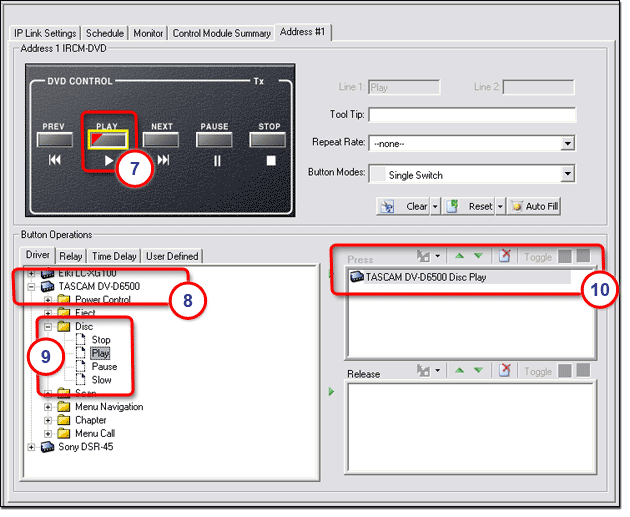Click the PREV button on DVD control
630x517 pixels.
point(53,140)
